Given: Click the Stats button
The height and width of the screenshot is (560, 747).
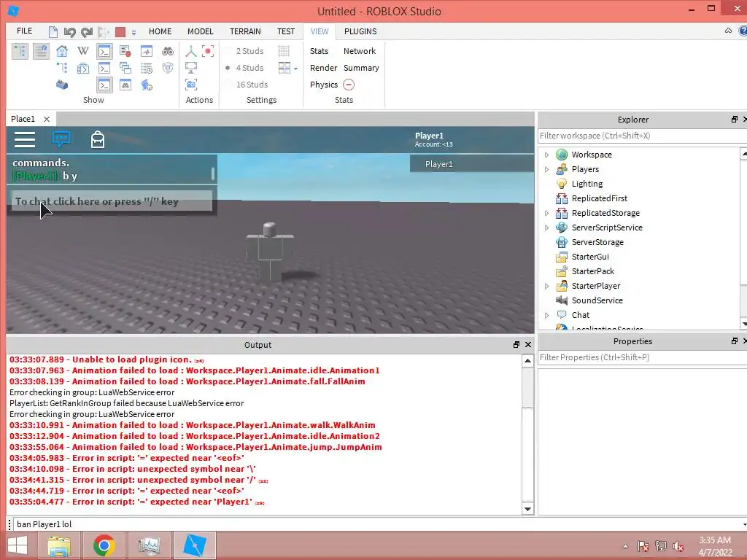Looking at the screenshot, I should (x=320, y=51).
